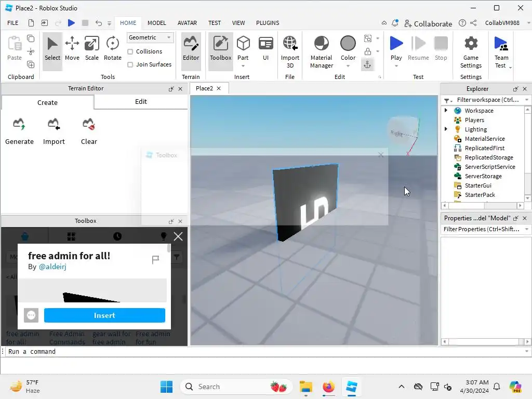Choose the Scale tool
This screenshot has height=399, width=532.
click(91, 48)
